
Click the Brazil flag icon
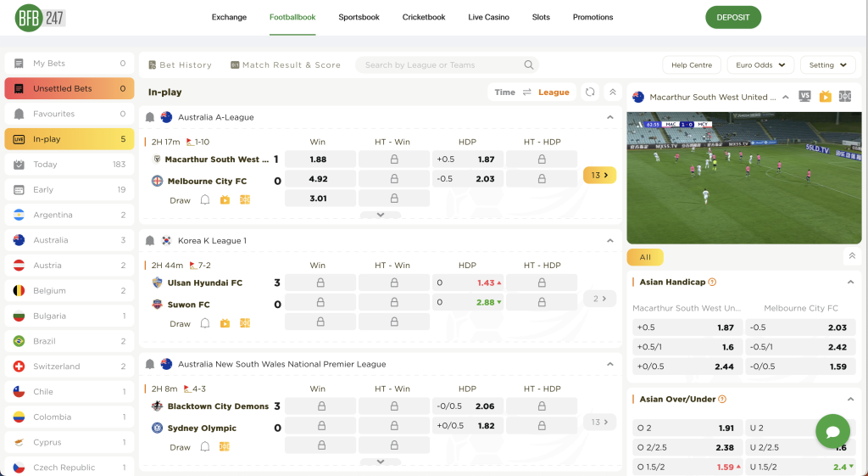coord(19,341)
